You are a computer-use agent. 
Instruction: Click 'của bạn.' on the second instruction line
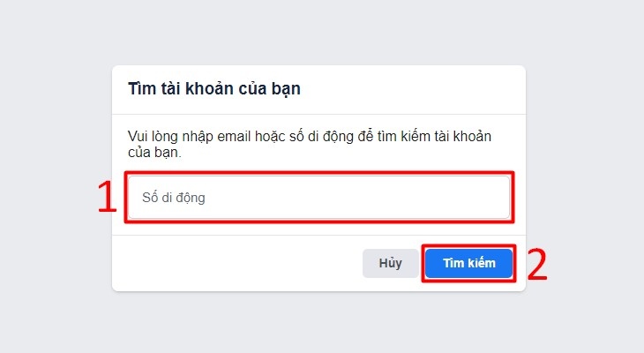coord(154,153)
